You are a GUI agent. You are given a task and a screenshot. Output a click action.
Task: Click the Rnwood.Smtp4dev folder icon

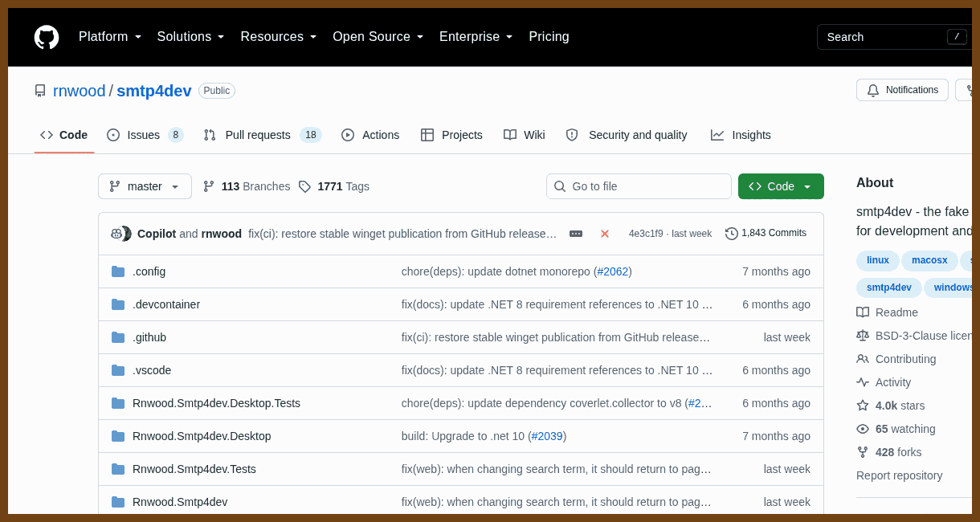[118, 502]
